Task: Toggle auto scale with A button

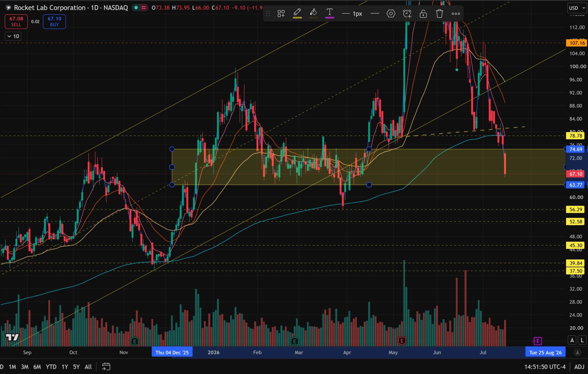Action: coord(572,340)
